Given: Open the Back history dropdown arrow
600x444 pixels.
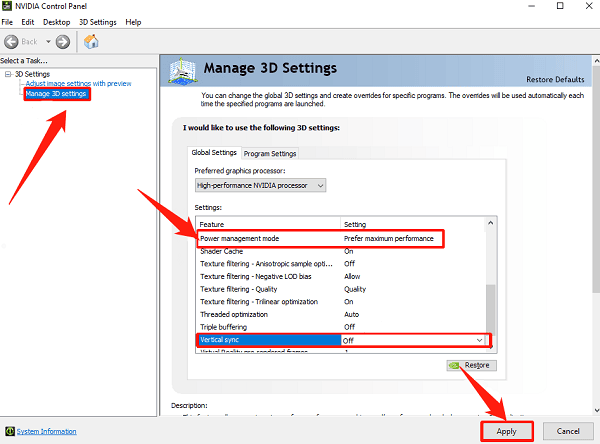Looking at the screenshot, I should (x=48, y=41).
